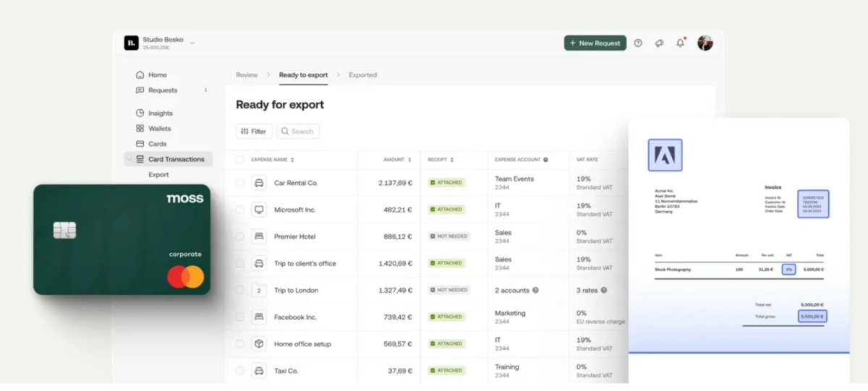Image resolution: width=868 pixels, height=391 pixels.
Task: Click the invoice logo on the receipt
Action: [665, 155]
